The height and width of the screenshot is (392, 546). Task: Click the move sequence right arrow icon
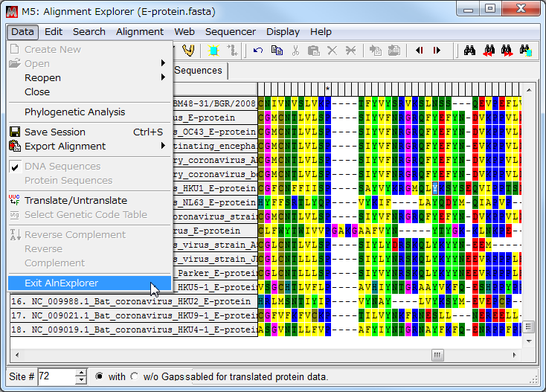(x=437, y=51)
